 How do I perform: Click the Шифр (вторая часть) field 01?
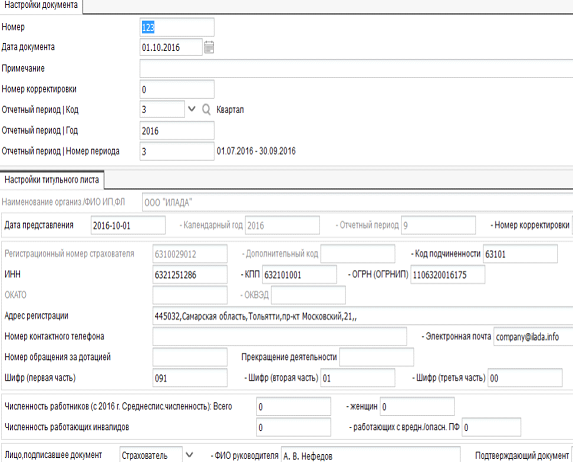tap(357, 378)
